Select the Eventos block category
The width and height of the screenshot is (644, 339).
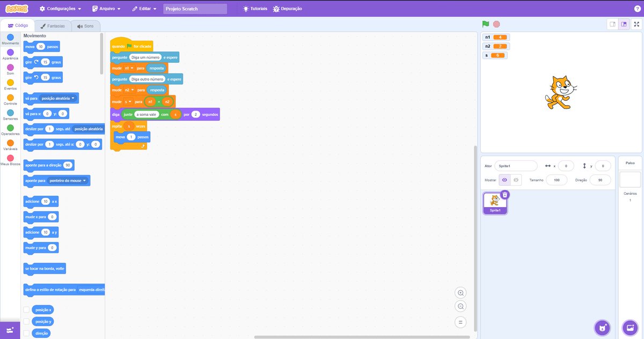[10, 85]
